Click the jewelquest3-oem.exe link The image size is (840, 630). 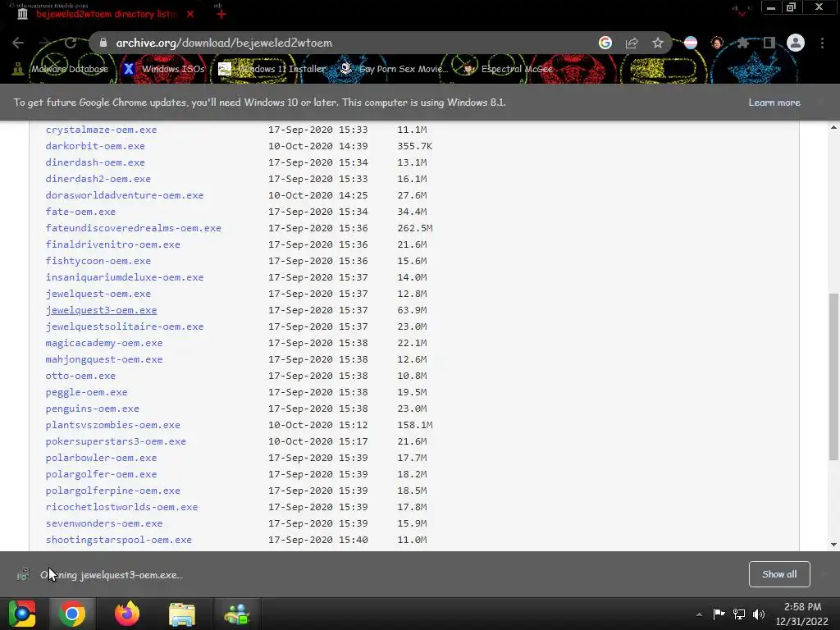coord(101,310)
